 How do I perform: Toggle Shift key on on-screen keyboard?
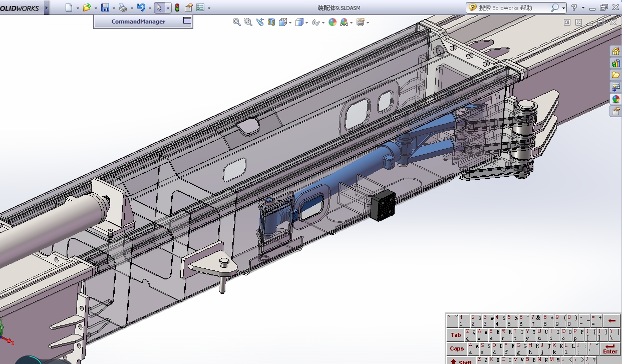[x=461, y=360]
